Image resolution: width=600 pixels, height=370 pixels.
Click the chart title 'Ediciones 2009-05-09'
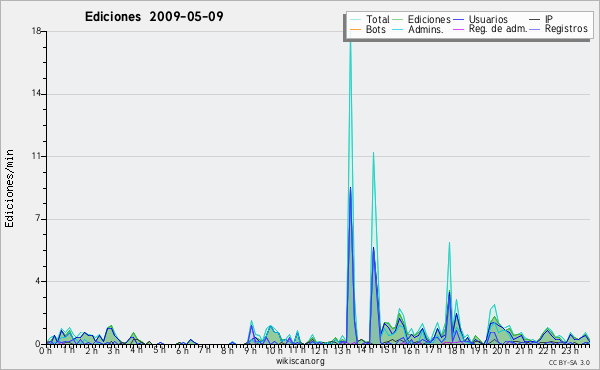(x=154, y=17)
